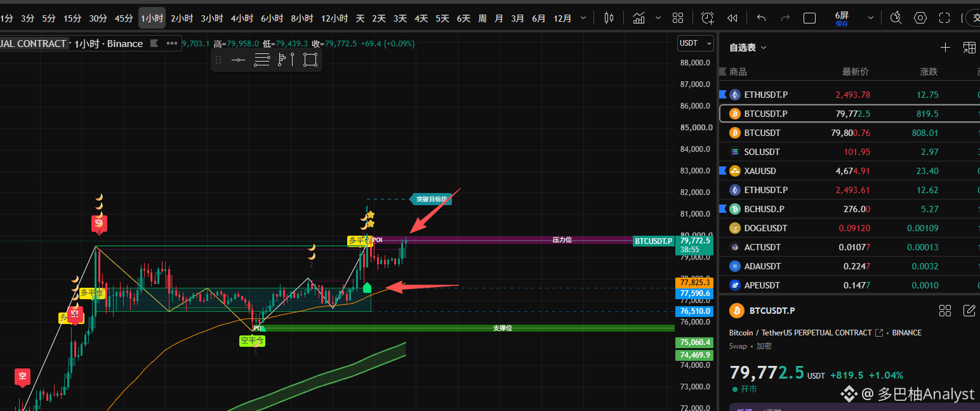Start bar replay mode

732,18
